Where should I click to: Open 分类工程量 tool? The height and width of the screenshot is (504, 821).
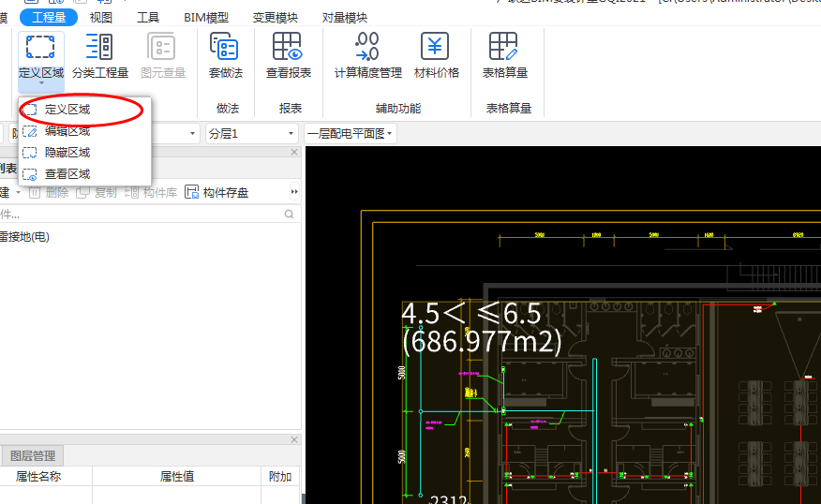pyautogui.click(x=100, y=55)
